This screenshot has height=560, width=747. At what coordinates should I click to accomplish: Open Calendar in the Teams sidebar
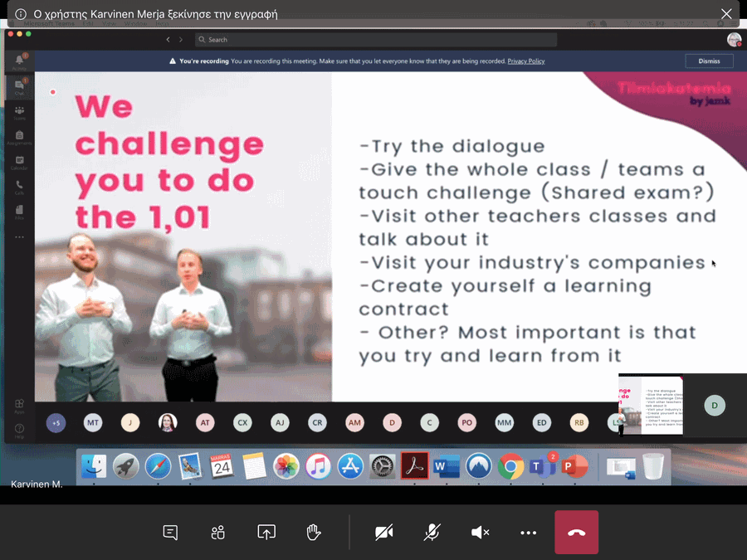19,163
